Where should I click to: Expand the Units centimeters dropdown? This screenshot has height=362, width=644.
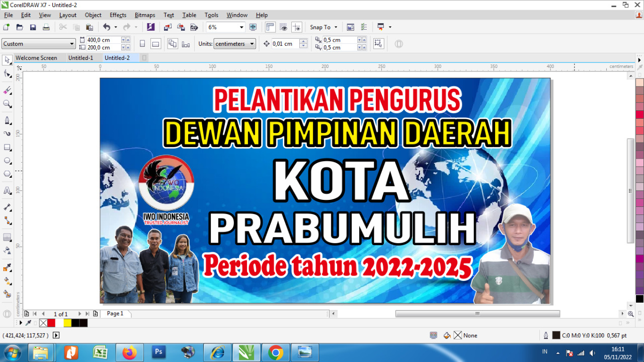[251, 44]
